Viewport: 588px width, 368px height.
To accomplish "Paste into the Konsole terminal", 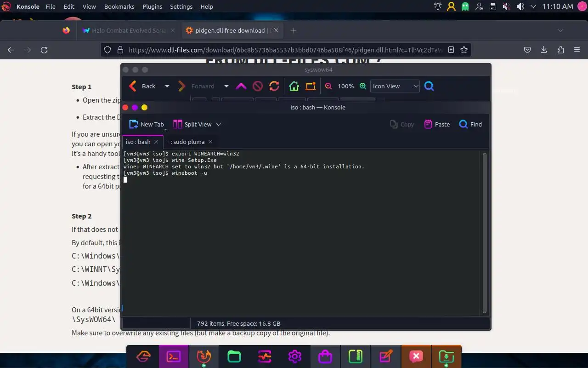I will (x=437, y=124).
